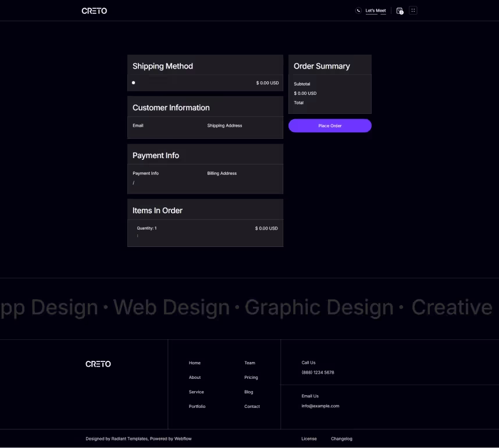The width and height of the screenshot is (499, 448).
Task: Open the shopping cart icon in the navbar
Action: coord(400,10)
